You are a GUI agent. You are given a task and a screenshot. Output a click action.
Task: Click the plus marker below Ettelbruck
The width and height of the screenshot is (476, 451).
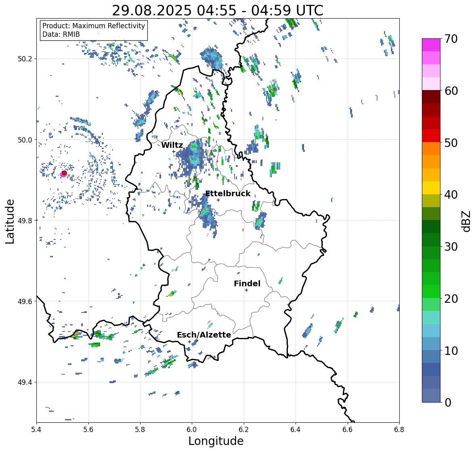pyautogui.click(x=218, y=200)
